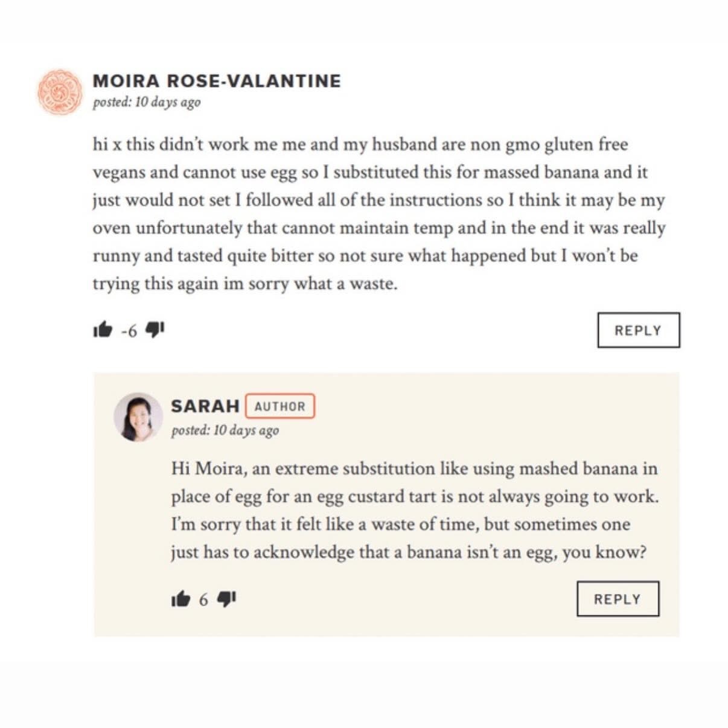Select the Sarah author name
728x728 pixels.
205,406
